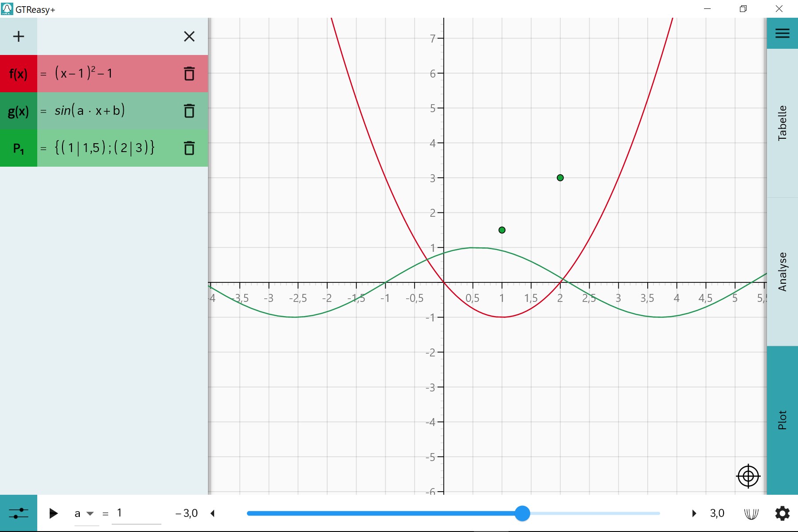Delete the function f(x)
The image size is (798, 532).
click(189, 74)
